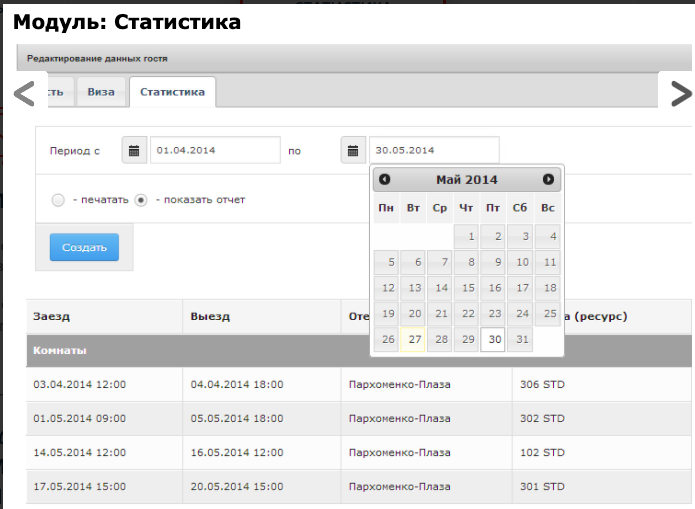This screenshot has width=695, height=509.
Task: Choose day 16 in the datepicker
Action: pos(493,288)
